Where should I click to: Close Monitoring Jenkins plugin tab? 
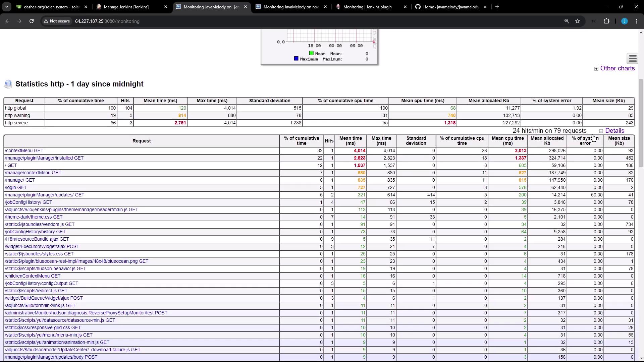pyautogui.click(x=405, y=7)
